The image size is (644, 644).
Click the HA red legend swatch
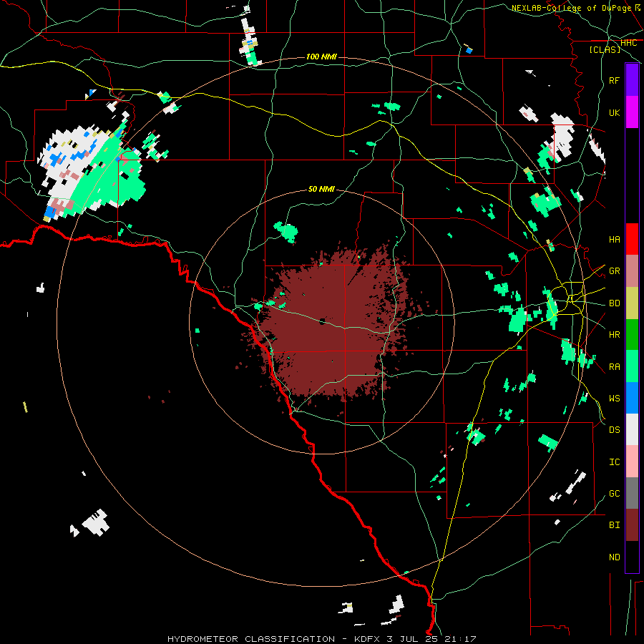point(632,239)
